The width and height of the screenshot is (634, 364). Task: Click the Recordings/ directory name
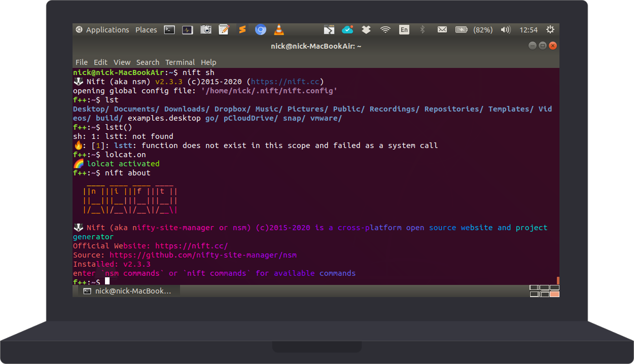[395, 109]
